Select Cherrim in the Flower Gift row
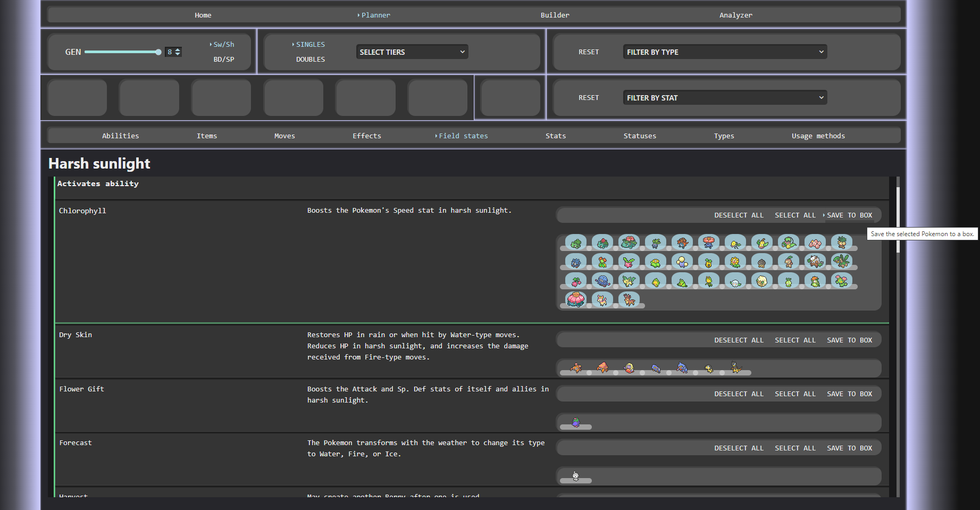 576,422
